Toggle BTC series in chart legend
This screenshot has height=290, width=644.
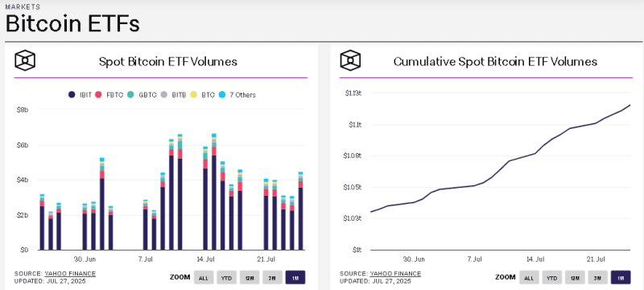pos(204,95)
